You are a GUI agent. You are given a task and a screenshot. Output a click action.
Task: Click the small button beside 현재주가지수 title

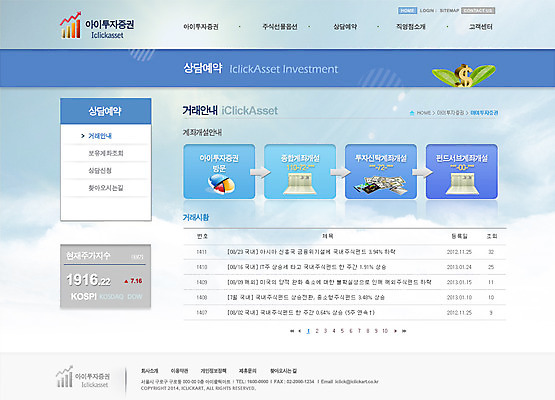(137, 257)
